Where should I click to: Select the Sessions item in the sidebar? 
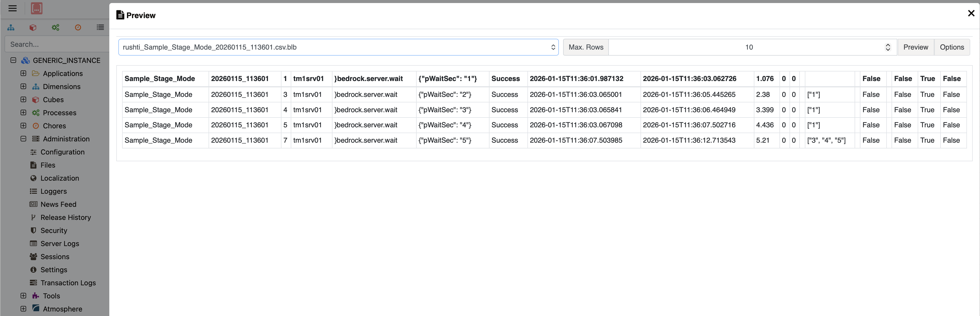point(54,257)
